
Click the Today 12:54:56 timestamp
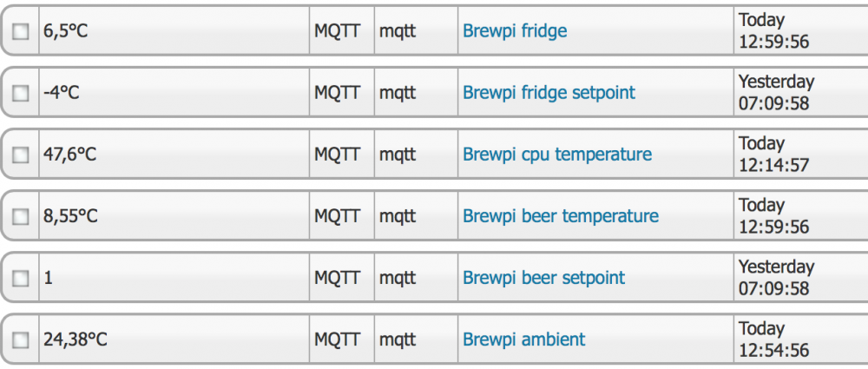(x=774, y=339)
